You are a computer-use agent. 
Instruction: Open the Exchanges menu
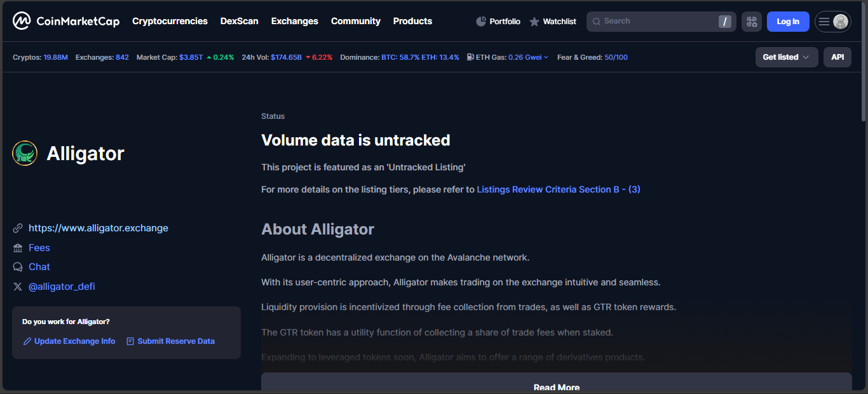coord(294,21)
